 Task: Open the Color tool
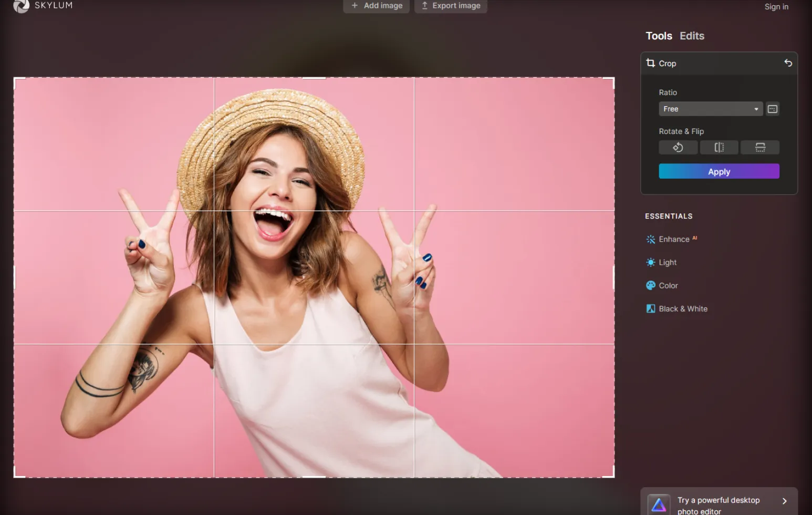[x=662, y=285]
